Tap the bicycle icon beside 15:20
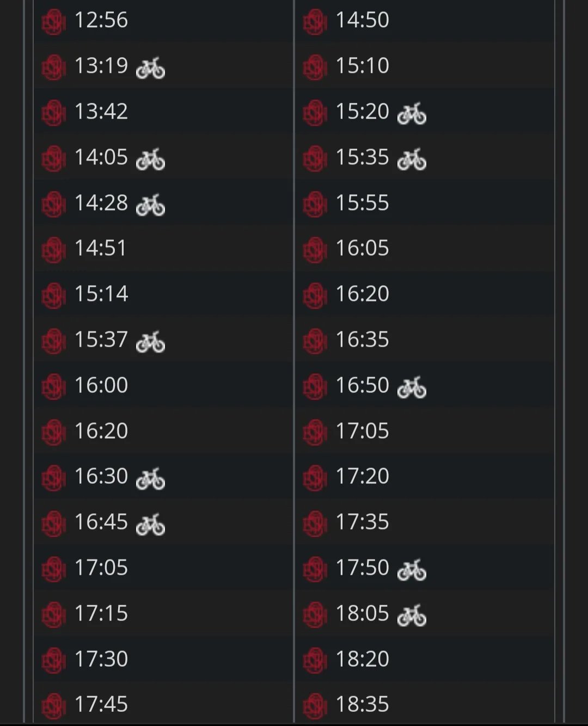Screen dimensions: 588x726 point(412,114)
